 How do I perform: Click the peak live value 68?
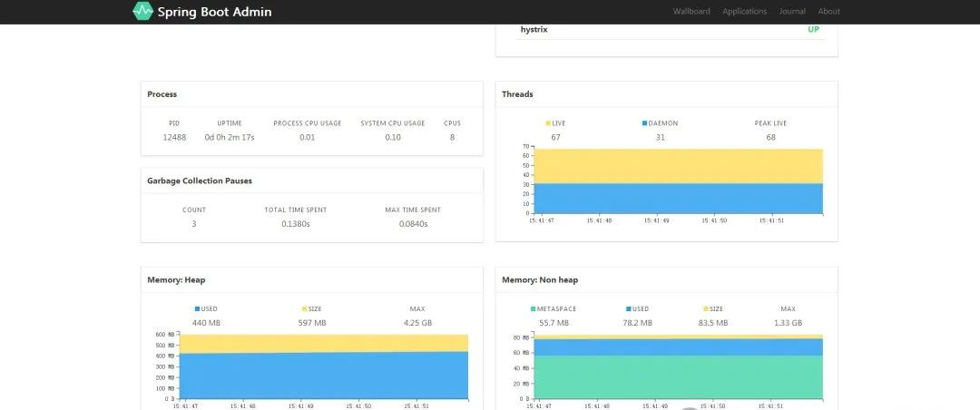(770, 138)
